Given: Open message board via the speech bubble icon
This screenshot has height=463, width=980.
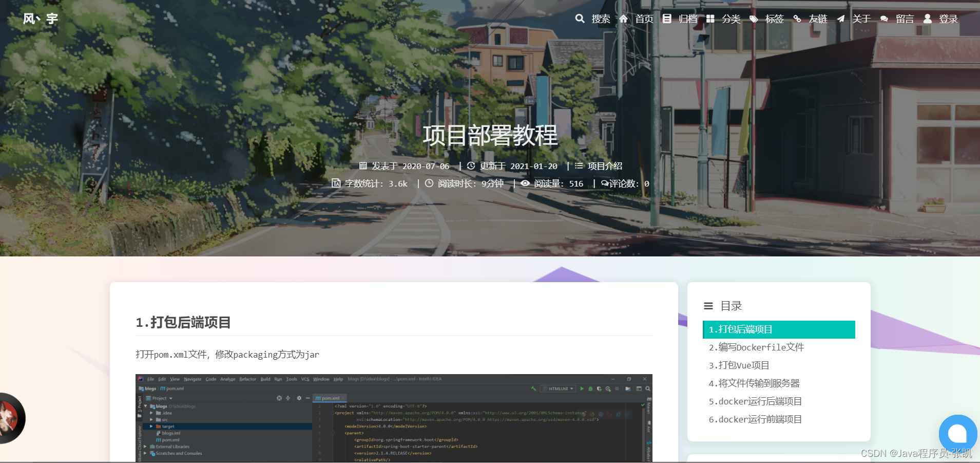Looking at the screenshot, I should [x=884, y=18].
